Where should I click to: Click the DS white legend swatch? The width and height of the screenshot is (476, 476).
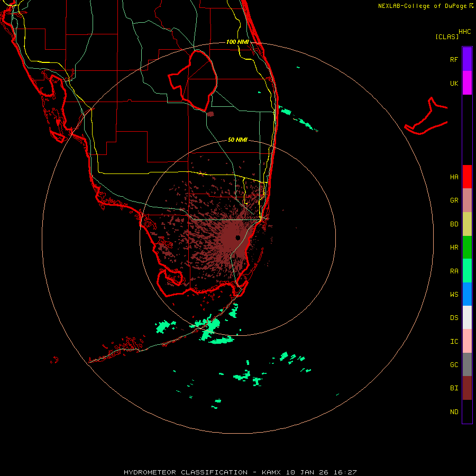tap(467, 317)
